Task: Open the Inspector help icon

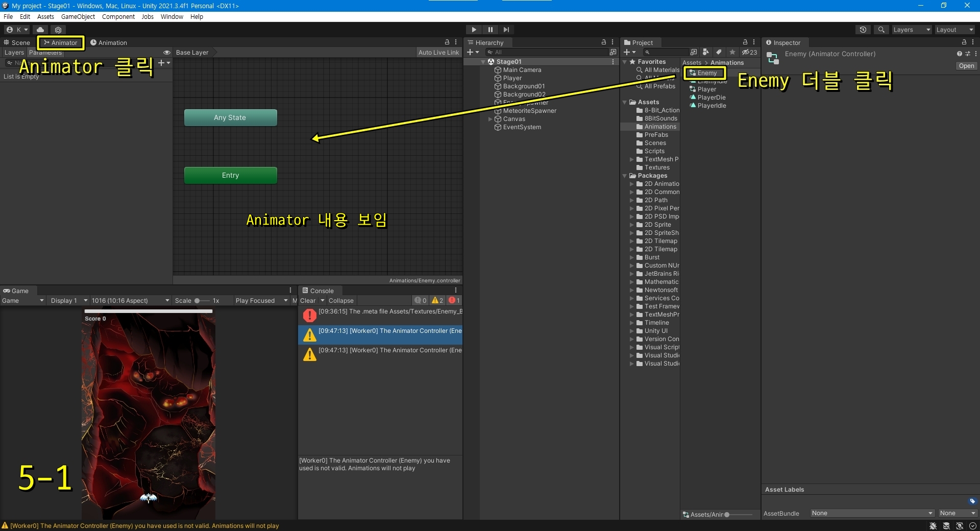Action: click(x=959, y=54)
